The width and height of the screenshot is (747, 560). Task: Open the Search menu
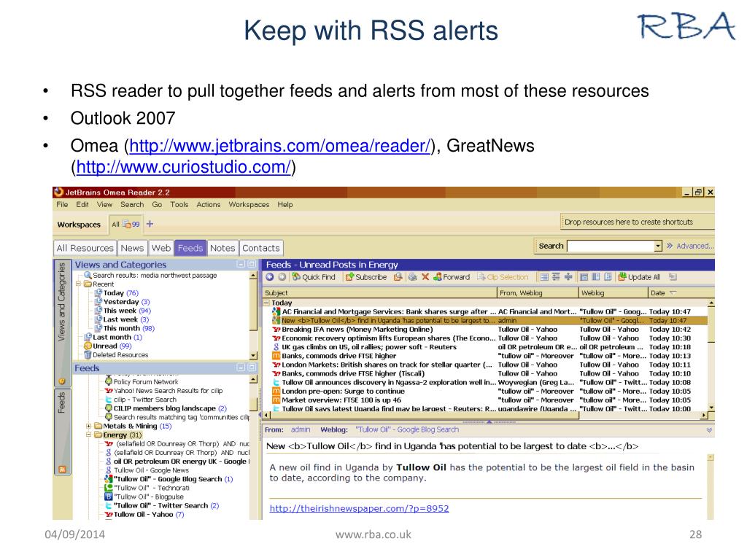(x=132, y=204)
